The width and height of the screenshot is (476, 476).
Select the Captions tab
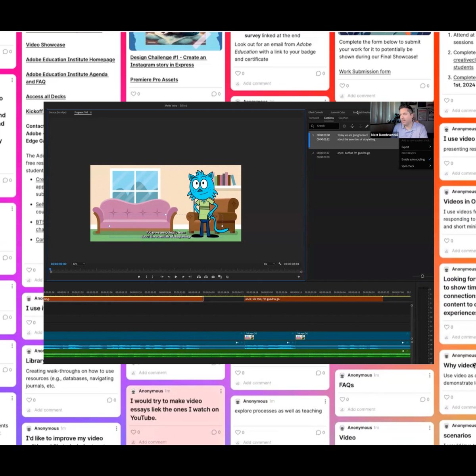point(329,118)
